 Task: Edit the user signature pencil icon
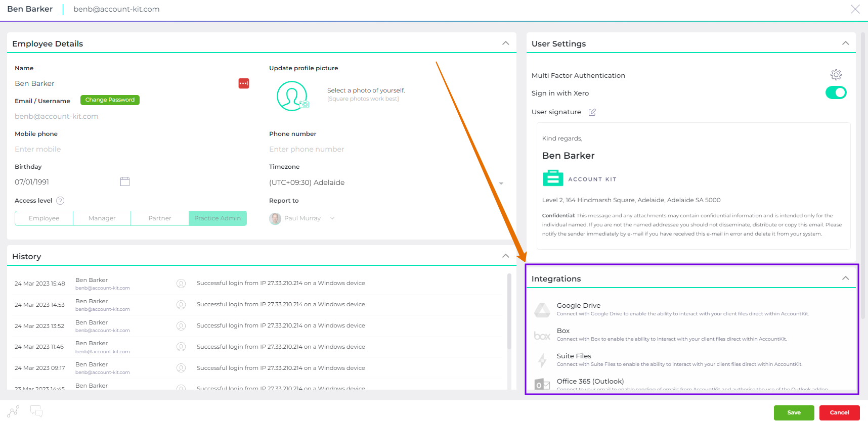[592, 112]
